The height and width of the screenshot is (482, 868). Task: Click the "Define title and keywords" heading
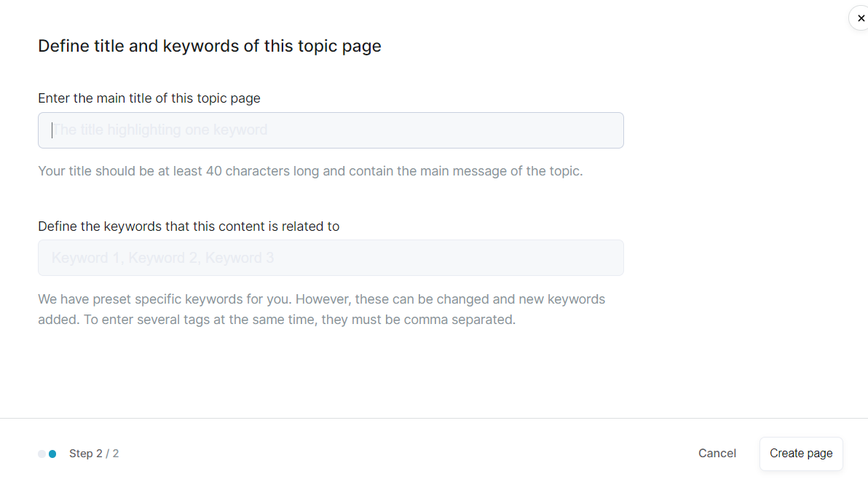(x=210, y=46)
